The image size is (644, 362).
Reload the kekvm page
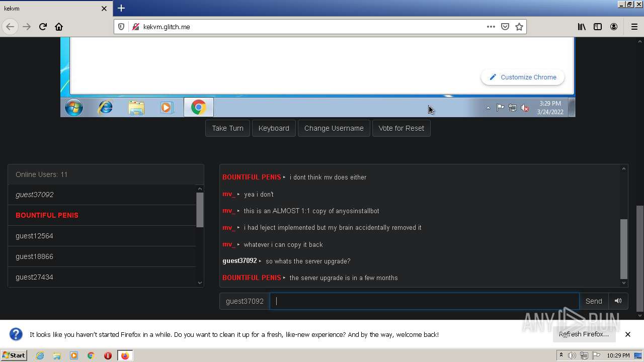click(x=43, y=27)
